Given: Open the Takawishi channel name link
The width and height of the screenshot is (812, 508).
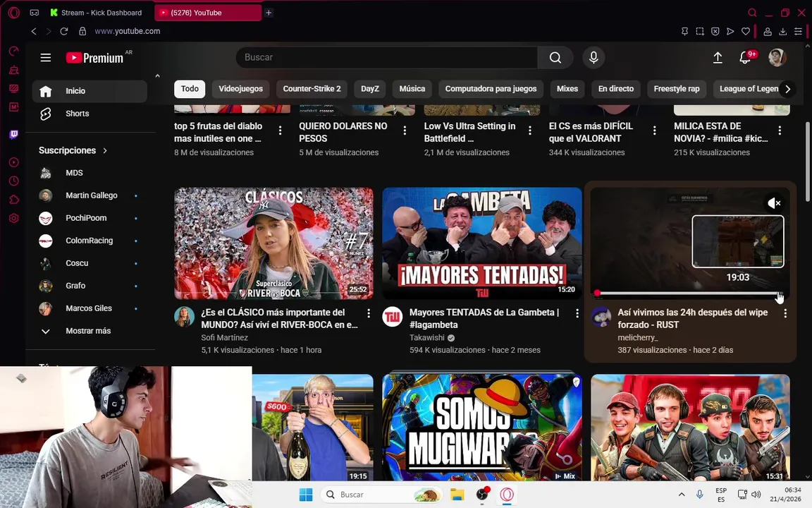Looking at the screenshot, I should tap(426, 337).
